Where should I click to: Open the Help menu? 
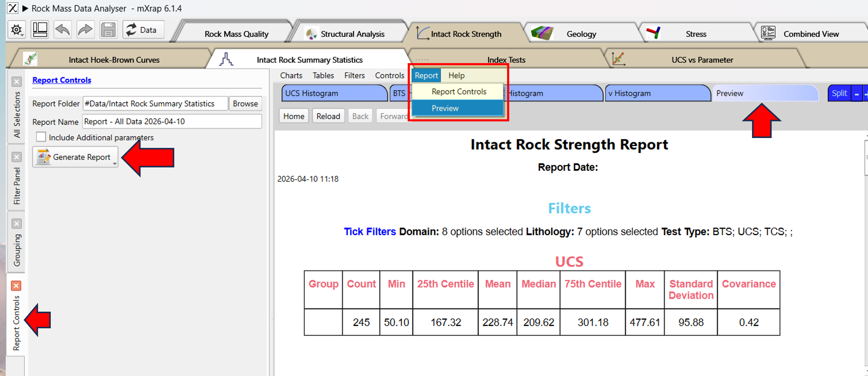(x=456, y=75)
